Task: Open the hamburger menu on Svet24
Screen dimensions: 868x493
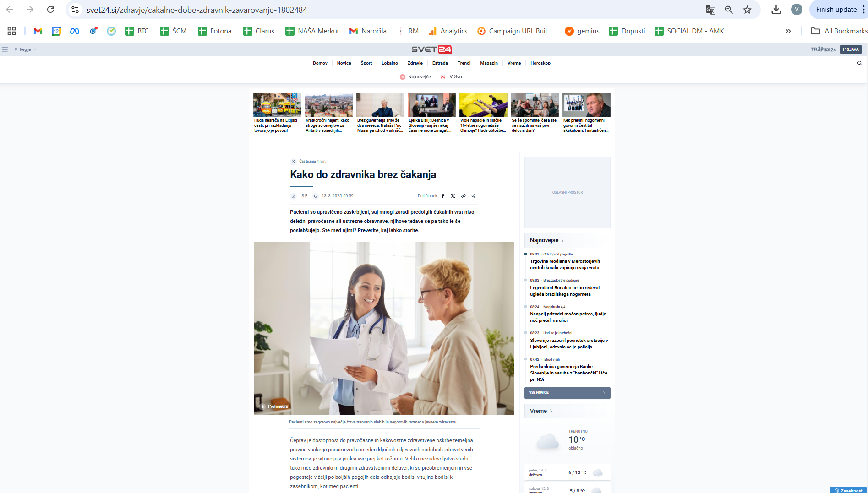Action: [x=5, y=49]
